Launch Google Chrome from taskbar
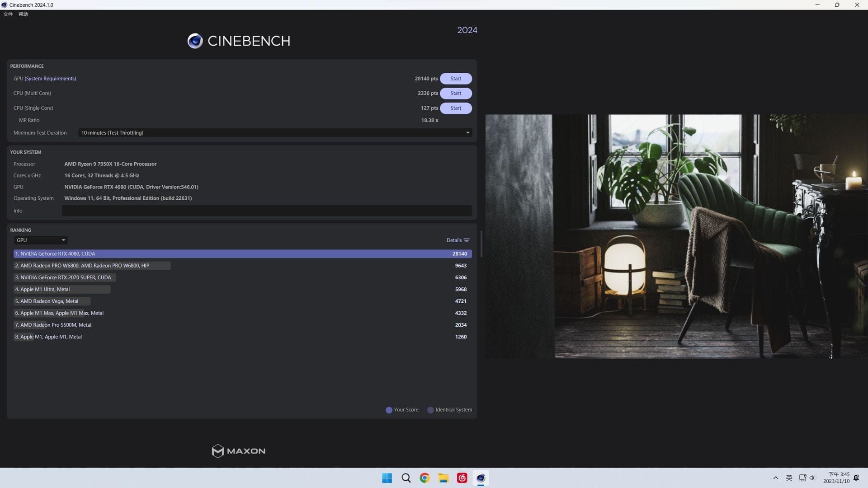 (425, 478)
